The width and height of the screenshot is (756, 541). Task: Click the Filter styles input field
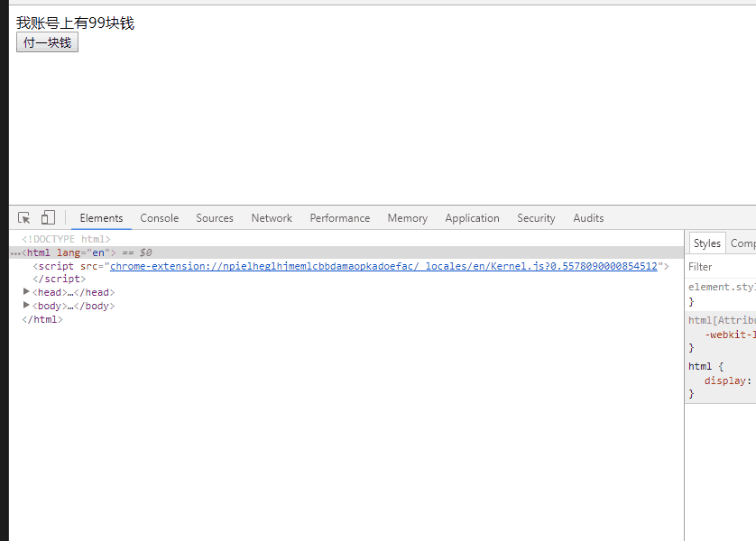click(722, 267)
